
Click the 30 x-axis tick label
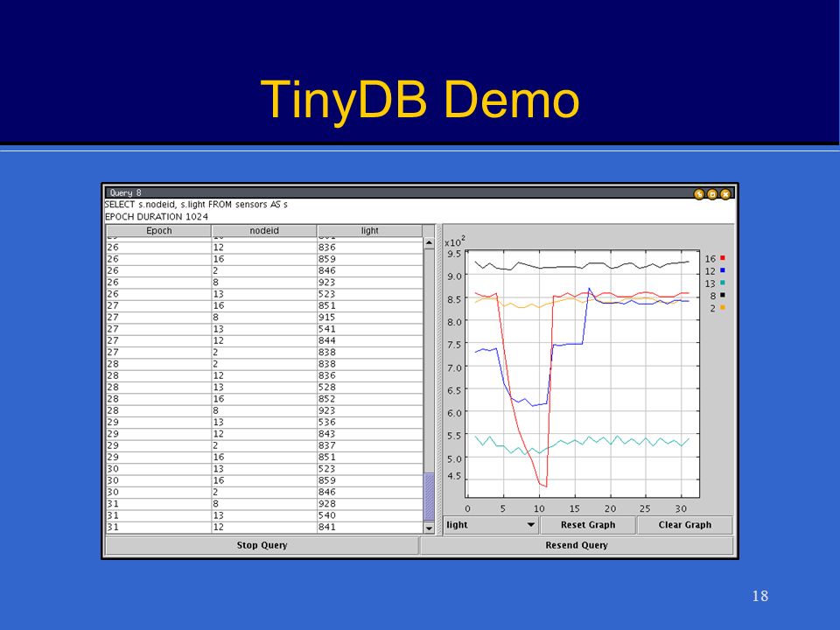pos(681,508)
